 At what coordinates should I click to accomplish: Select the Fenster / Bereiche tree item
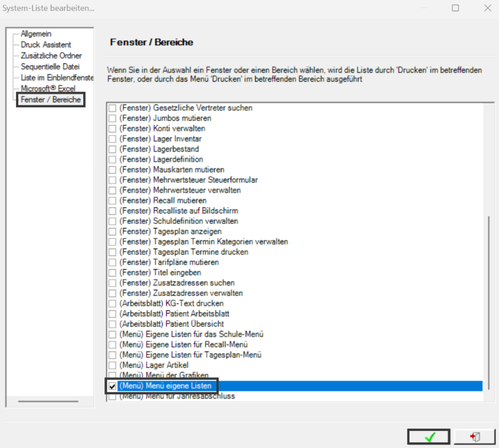pyautogui.click(x=51, y=99)
